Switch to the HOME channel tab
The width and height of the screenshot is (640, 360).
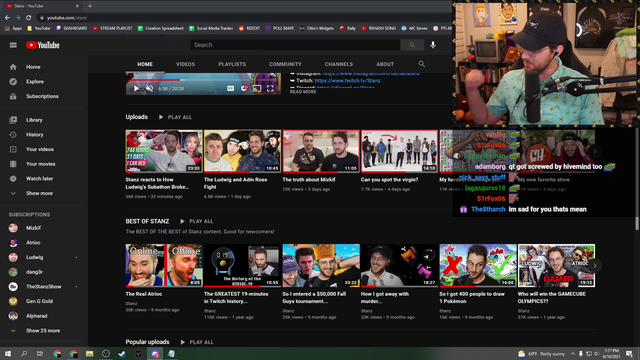point(145,64)
